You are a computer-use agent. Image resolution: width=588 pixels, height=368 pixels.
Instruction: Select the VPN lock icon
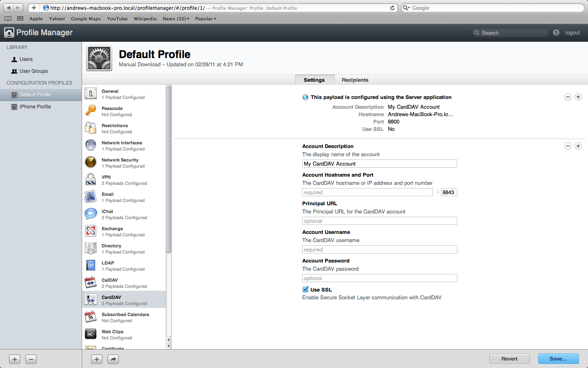pyautogui.click(x=91, y=180)
